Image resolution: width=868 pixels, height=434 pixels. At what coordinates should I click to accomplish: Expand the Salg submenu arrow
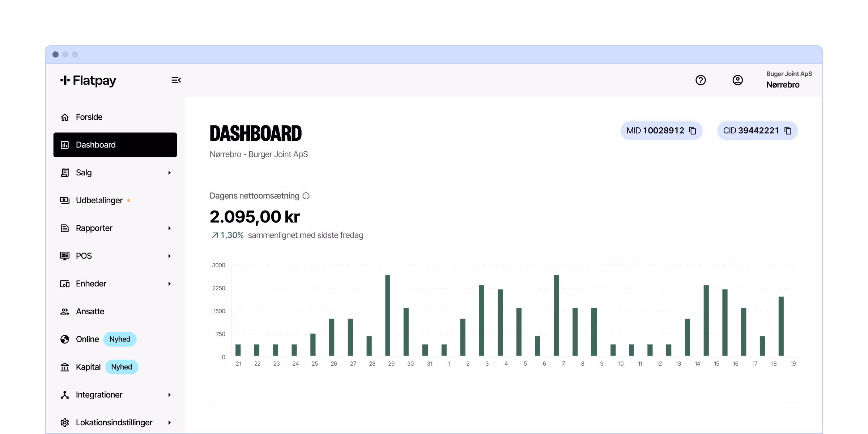(169, 173)
